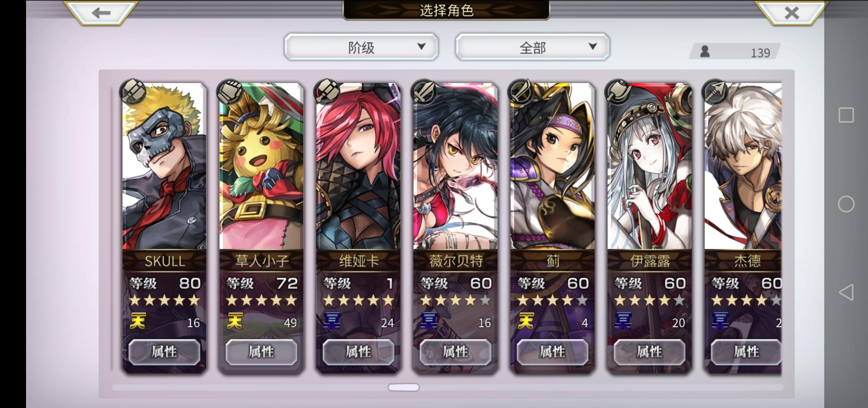
Task: Tap the Android recent apps square button
Action: coord(846,115)
